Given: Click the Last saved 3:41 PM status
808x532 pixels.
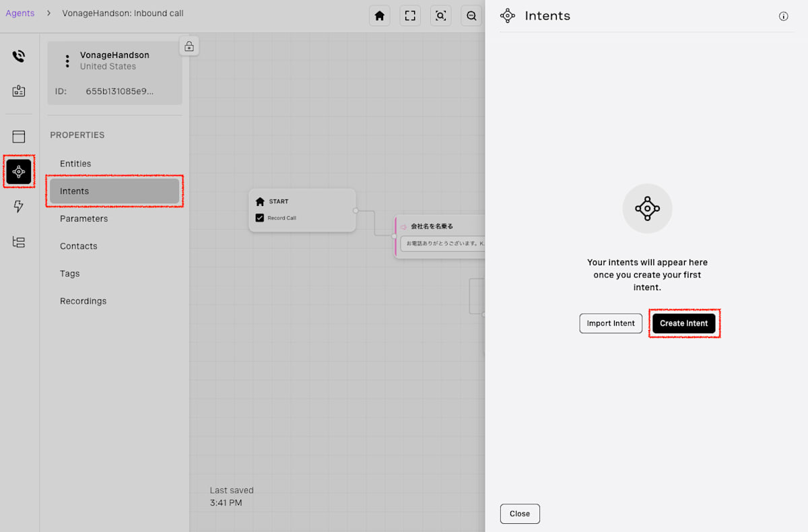Looking at the screenshot, I should [232, 496].
